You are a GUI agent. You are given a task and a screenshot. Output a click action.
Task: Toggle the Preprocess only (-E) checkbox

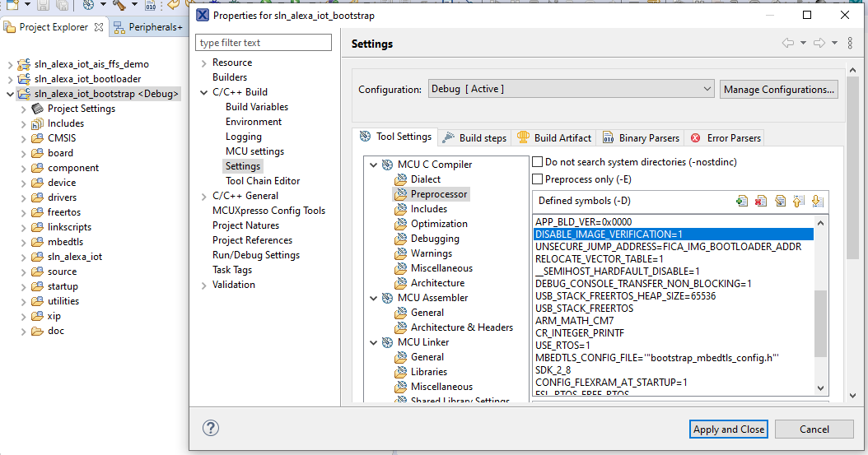coord(538,179)
